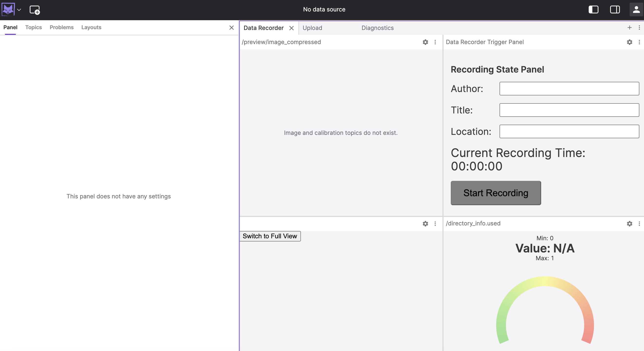The height and width of the screenshot is (351, 644).
Task: Open more options for Data Recorder Trigger Panel
Action: [x=639, y=42]
